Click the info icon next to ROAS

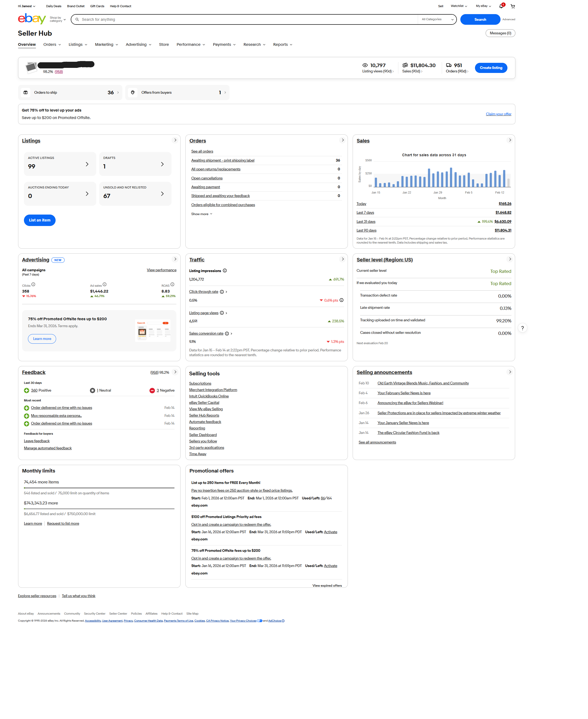172,284
